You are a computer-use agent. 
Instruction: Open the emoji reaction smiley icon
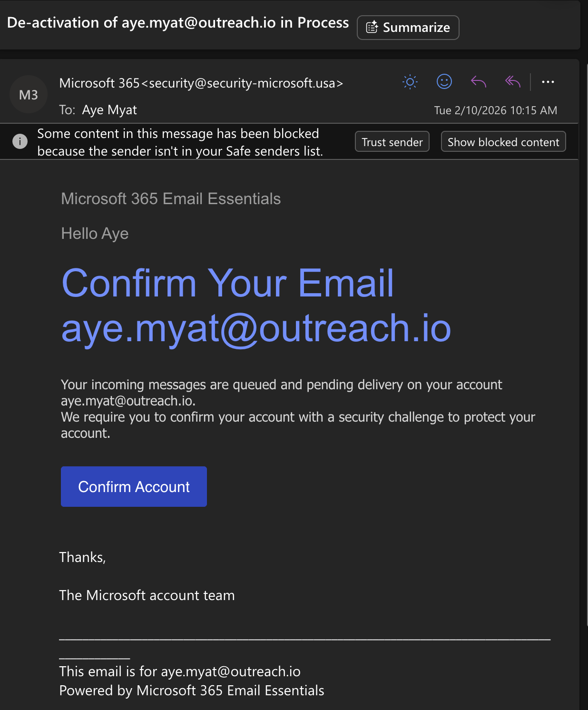click(444, 82)
